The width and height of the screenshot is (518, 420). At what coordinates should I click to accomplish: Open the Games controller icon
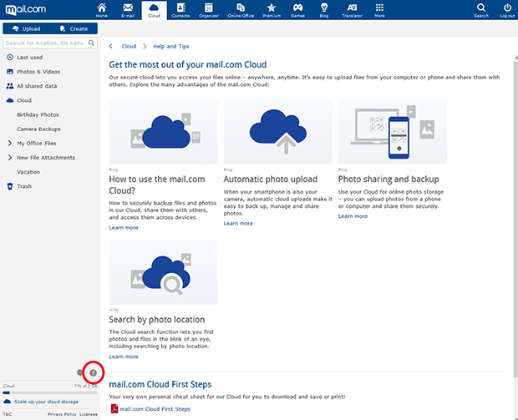[297, 10]
